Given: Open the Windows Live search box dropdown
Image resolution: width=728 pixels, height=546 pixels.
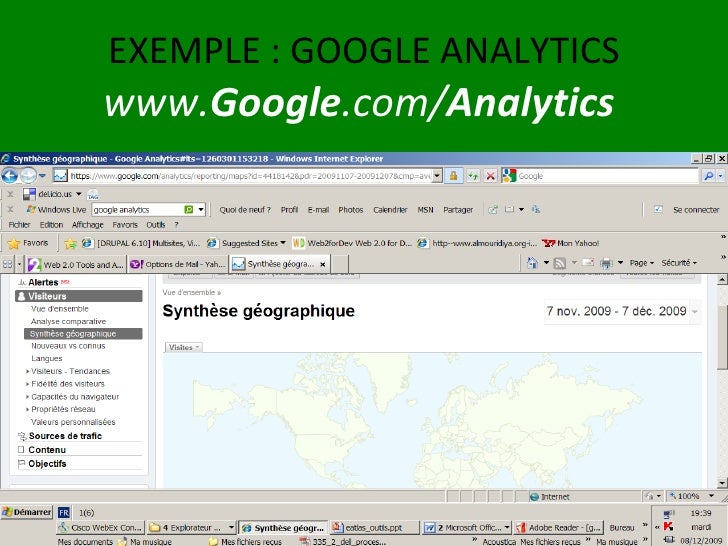Looking at the screenshot, I should [201, 209].
